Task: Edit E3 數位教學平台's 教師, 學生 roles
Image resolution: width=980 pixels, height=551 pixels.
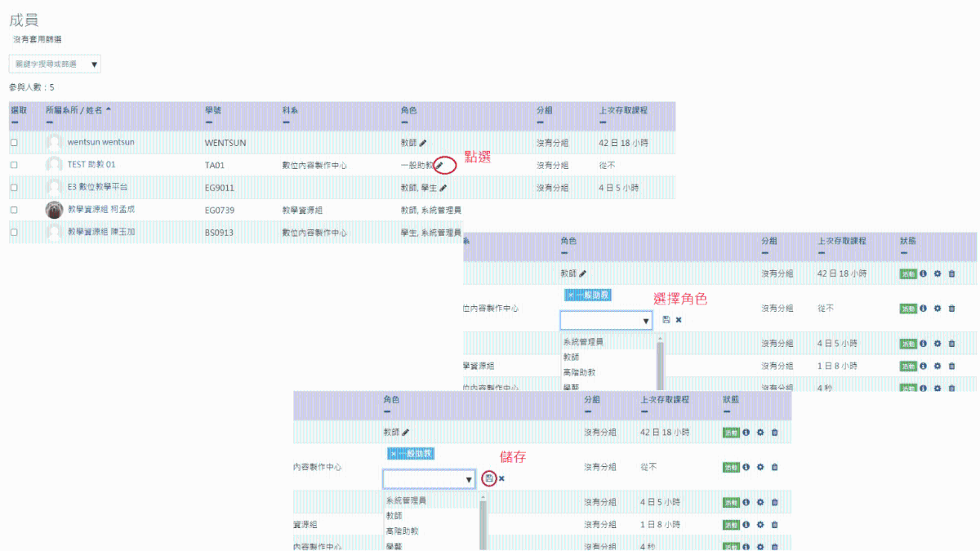Action: [443, 188]
